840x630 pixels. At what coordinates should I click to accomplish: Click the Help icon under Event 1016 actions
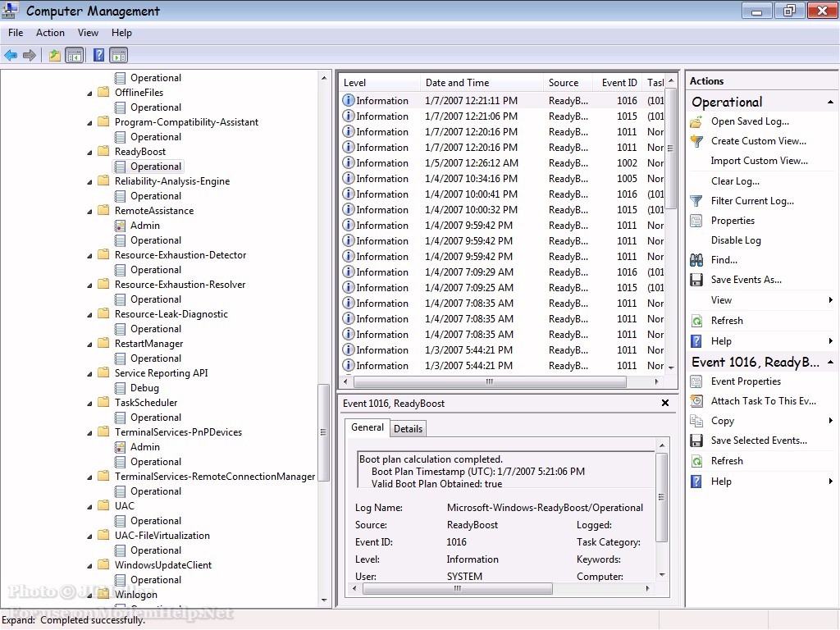click(x=696, y=482)
